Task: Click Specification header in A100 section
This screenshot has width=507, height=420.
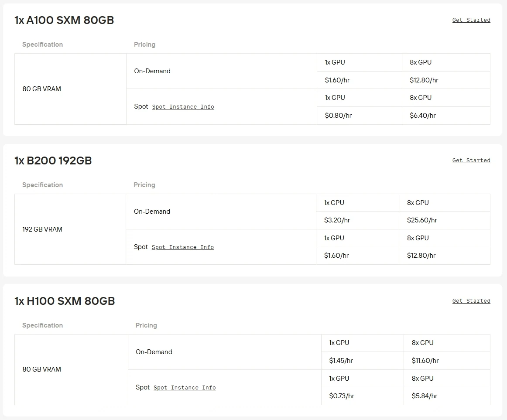Action: pyautogui.click(x=43, y=44)
